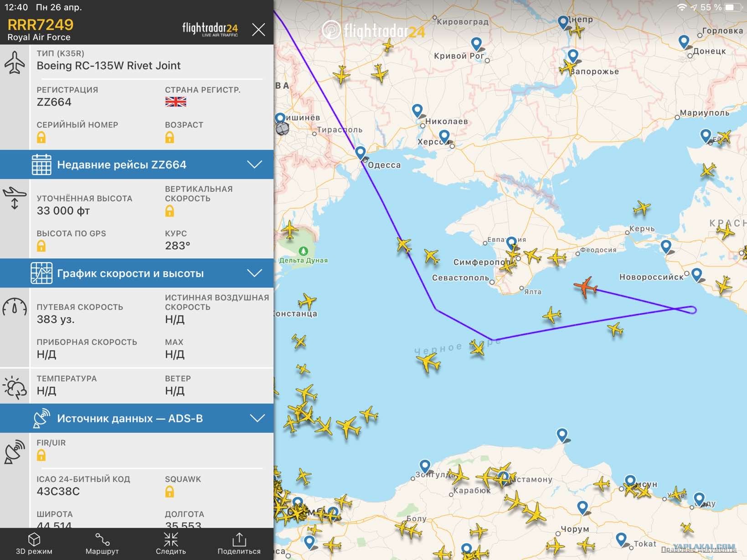The width and height of the screenshot is (747, 560).
Task: Tap Следить to follow the aircraft
Action: point(171,544)
